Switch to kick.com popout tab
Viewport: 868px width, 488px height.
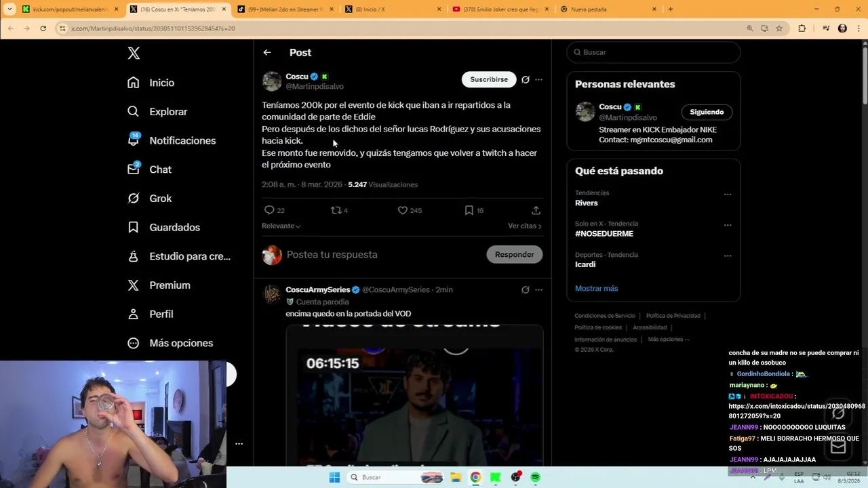[70, 9]
